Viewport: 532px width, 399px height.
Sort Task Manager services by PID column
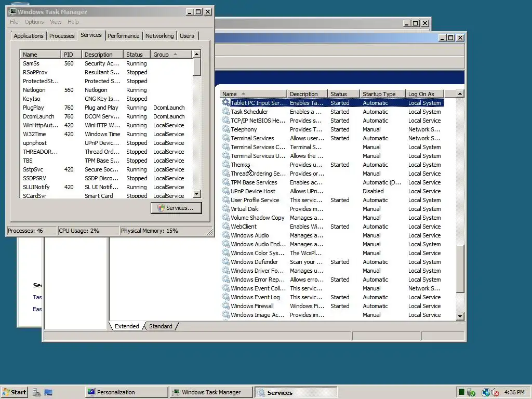(72, 54)
